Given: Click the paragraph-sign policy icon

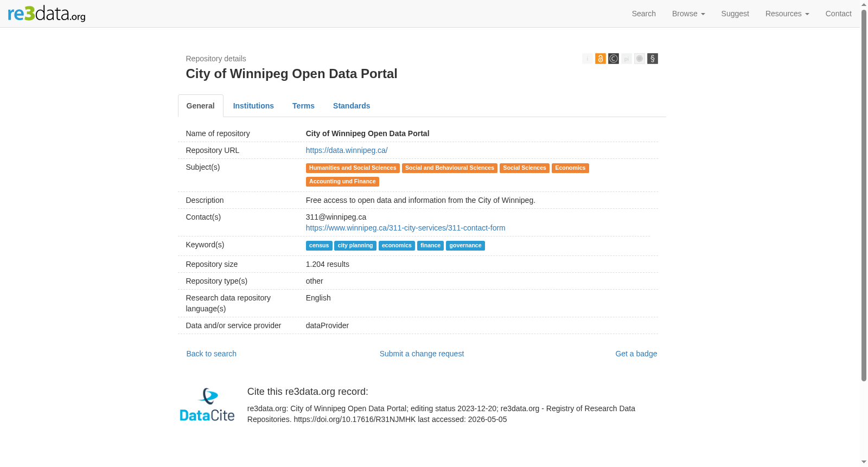Looking at the screenshot, I should pos(652,59).
